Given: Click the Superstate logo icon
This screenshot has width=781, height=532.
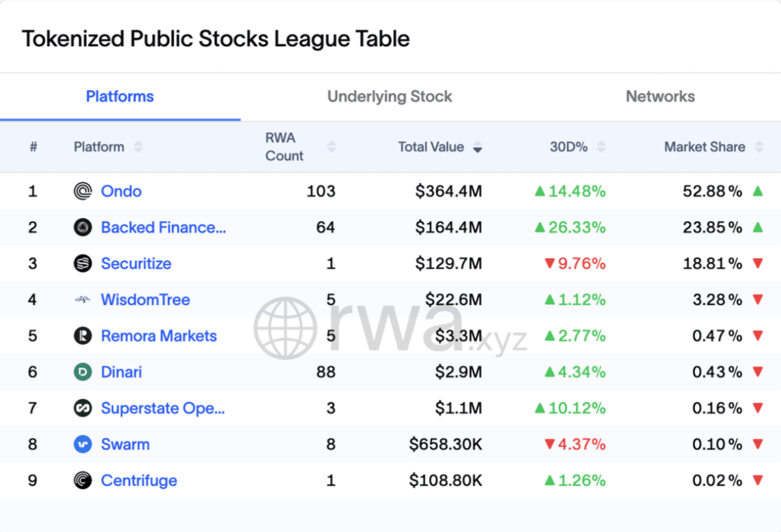Looking at the screenshot, I should pyautogui.click(x=83, y=408).
